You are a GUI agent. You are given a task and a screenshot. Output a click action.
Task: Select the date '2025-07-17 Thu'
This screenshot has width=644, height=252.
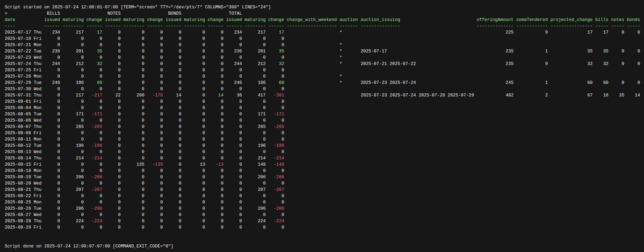pos(23,32)
